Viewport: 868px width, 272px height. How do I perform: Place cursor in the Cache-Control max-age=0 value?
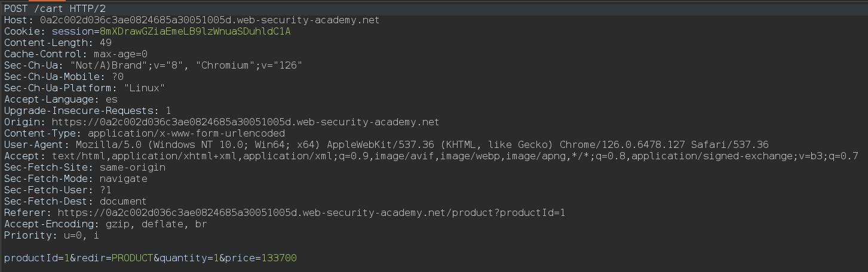coord(121,54)
